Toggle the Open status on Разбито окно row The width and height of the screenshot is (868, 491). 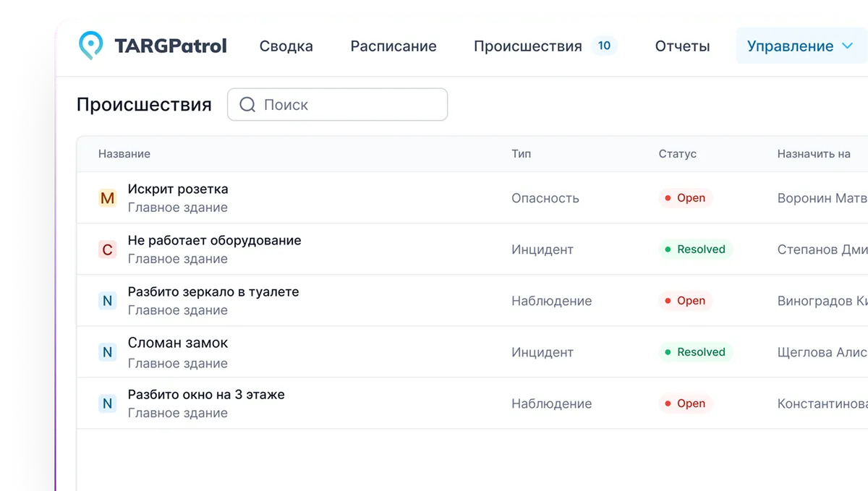pos(685,403)
